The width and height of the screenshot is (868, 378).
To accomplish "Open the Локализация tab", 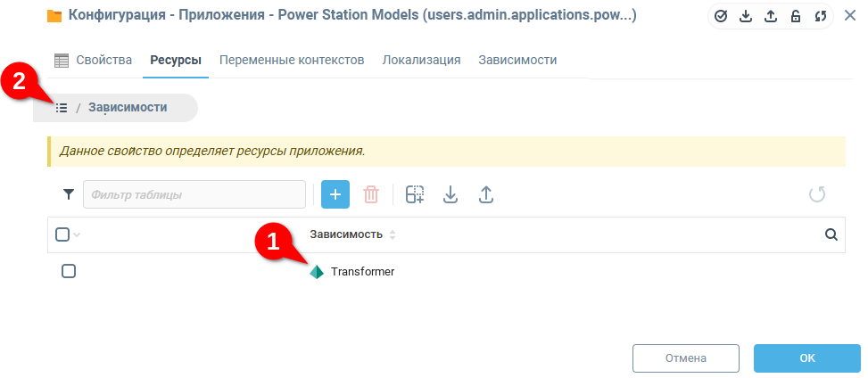I will pyautogui.click(x=421, y=60).
